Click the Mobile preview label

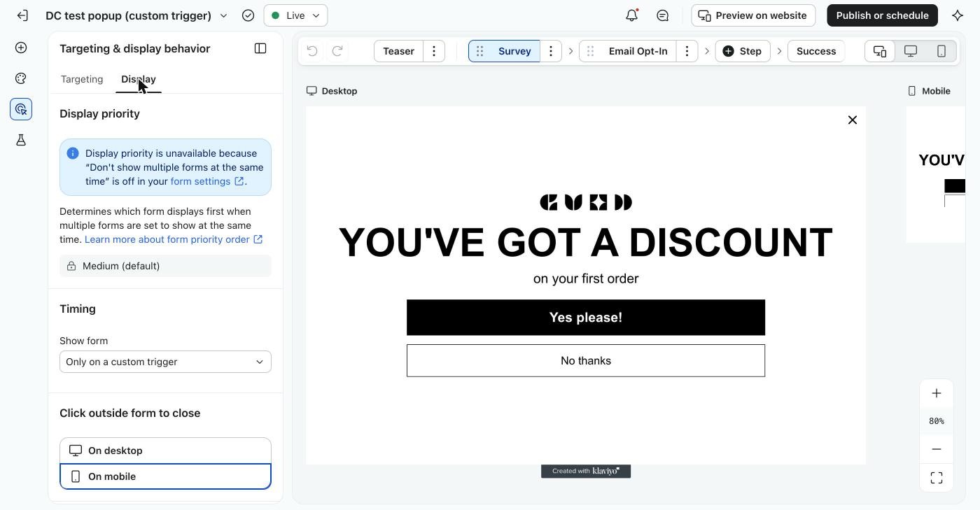[929, 91]
